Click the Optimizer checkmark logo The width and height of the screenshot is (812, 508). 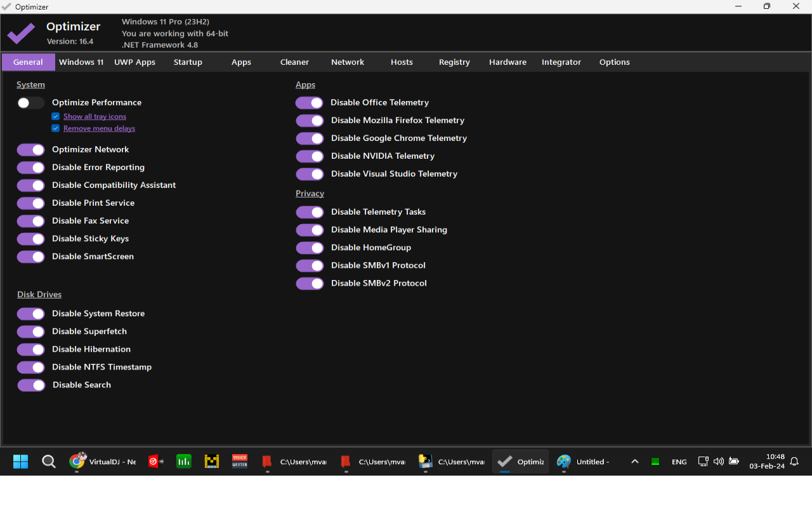click(x=21, y=33)
